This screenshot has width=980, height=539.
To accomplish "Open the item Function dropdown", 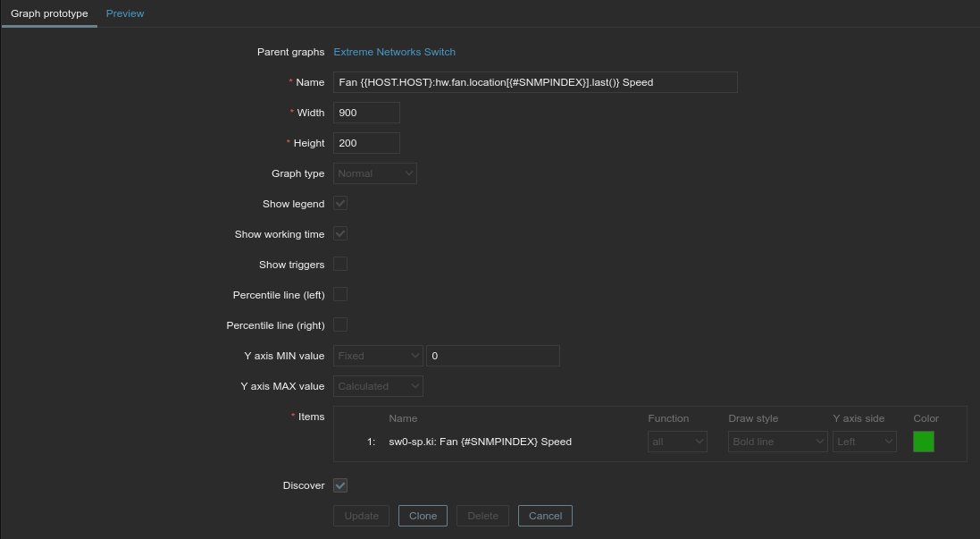I will pyautogui.click(x=677, y=442).
